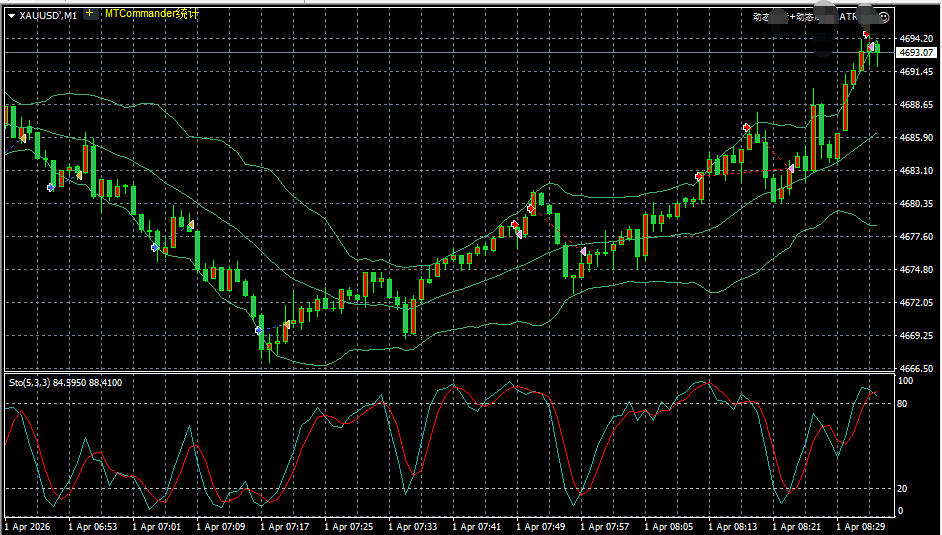Click the stochastic scale label 0
This screenshot has height=535, width=942.
click(900, 511)
